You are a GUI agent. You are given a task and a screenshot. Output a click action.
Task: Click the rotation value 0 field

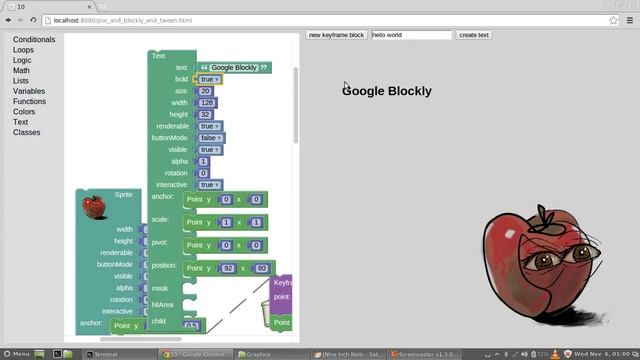pos(203,173)
